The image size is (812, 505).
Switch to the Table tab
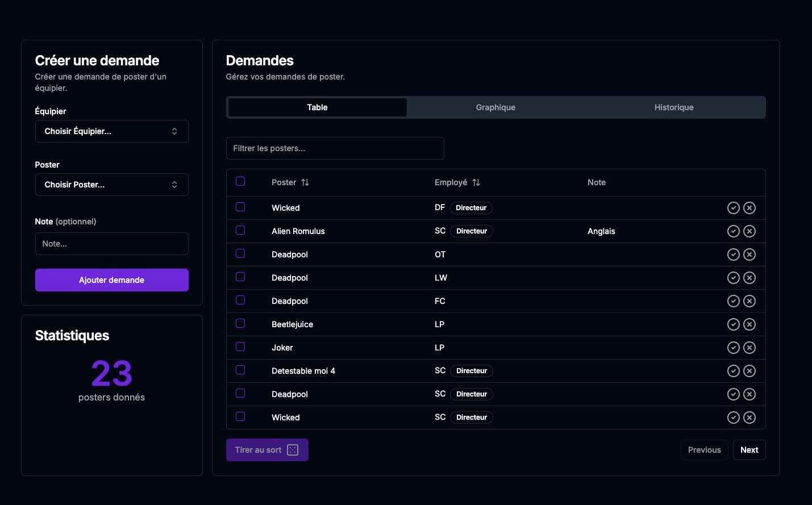[317, 107]
